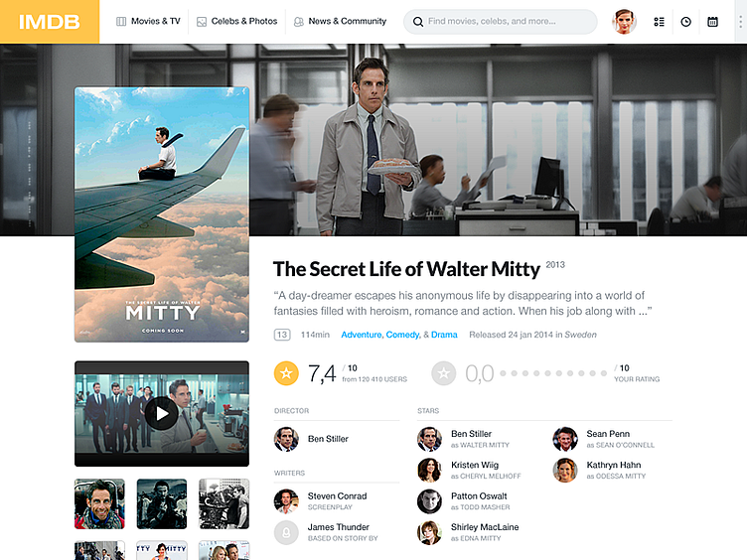Viewport: 747px width, 560px height.
Task: Click the Drama genre link
Action: (x=444, y=335)
